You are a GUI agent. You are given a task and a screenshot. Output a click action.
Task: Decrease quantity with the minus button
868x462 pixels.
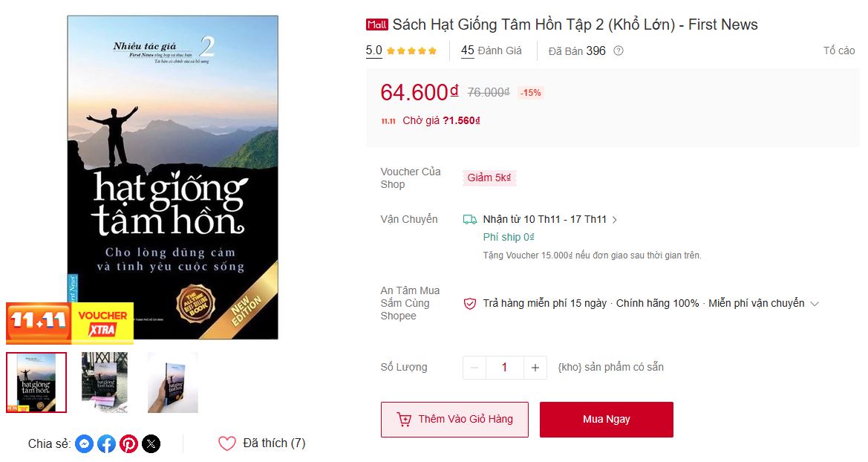click(x=474, y=368)
